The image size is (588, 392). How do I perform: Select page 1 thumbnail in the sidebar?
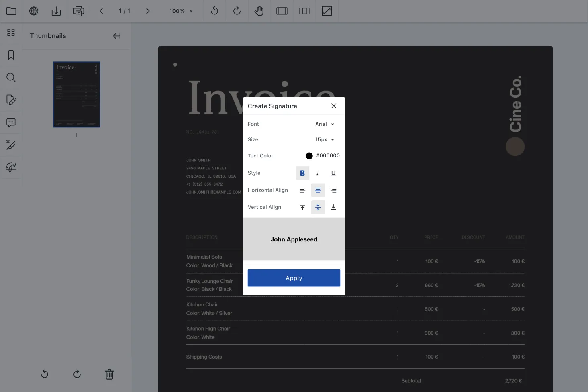coord(76,94)
